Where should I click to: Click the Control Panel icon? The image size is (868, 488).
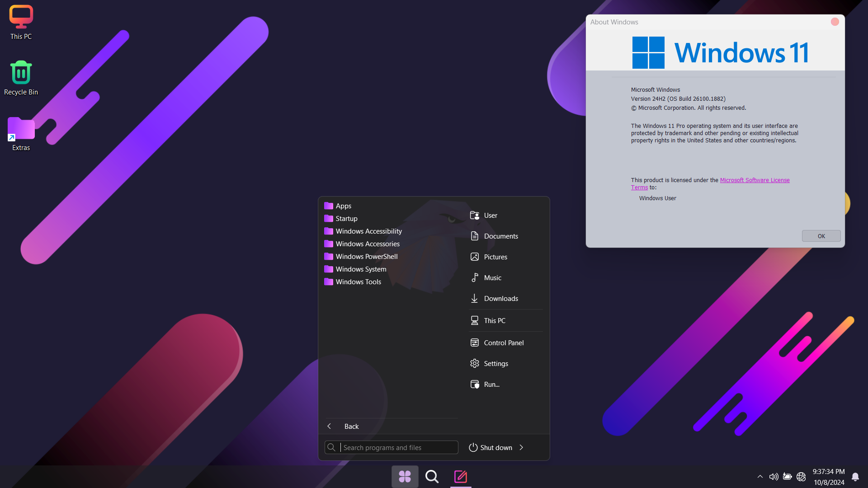(x=475, y=343)
